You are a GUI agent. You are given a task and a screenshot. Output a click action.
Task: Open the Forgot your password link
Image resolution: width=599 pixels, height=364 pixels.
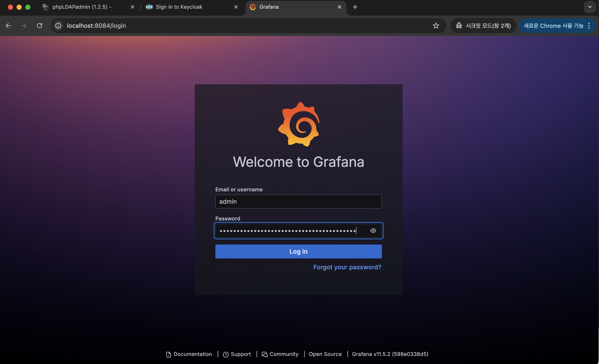click(x=347, y=267)
